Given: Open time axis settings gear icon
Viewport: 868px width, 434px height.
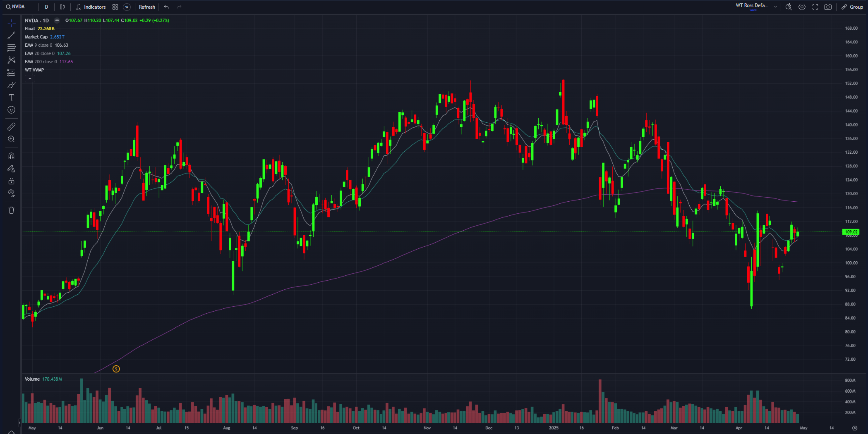Looking at the screenshot, I should [855, 428].
